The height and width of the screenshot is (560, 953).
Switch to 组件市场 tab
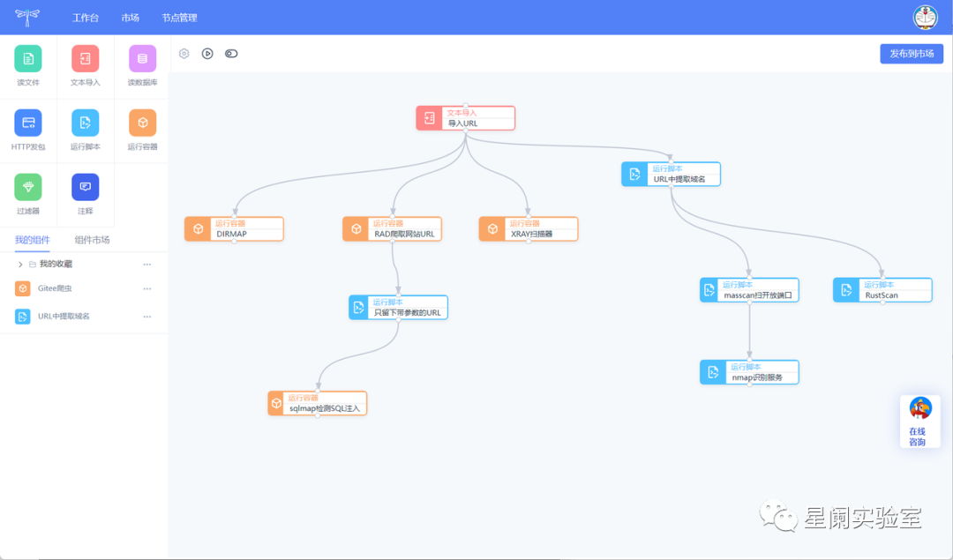[x=92, y=240]
